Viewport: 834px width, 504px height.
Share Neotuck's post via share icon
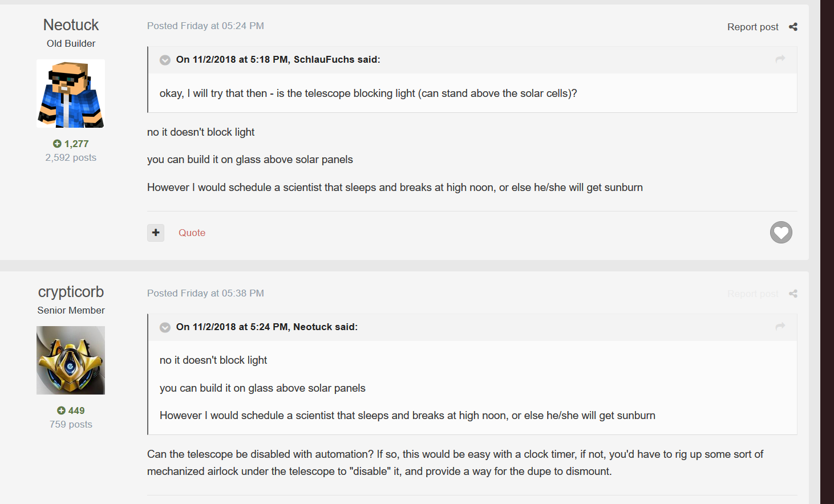793,27
